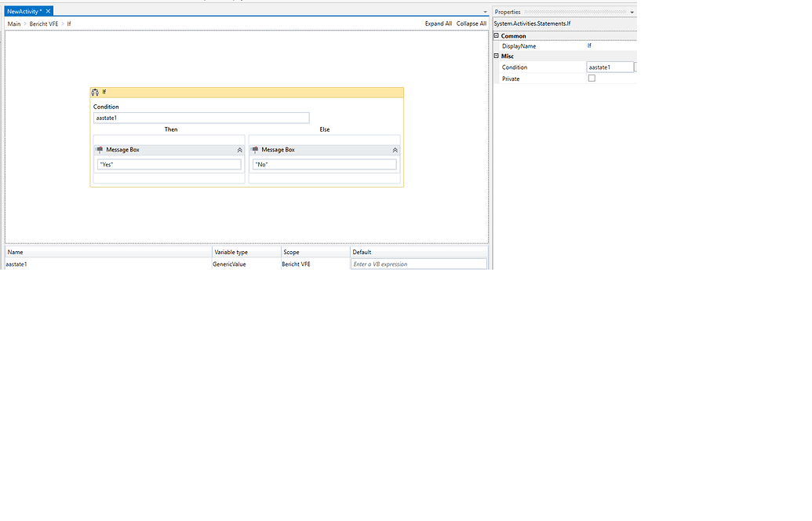Collapse the Message Box containing "Yes"
This screenshot has height=521, width=812.
pyautogui.click(x=239, y=149)
